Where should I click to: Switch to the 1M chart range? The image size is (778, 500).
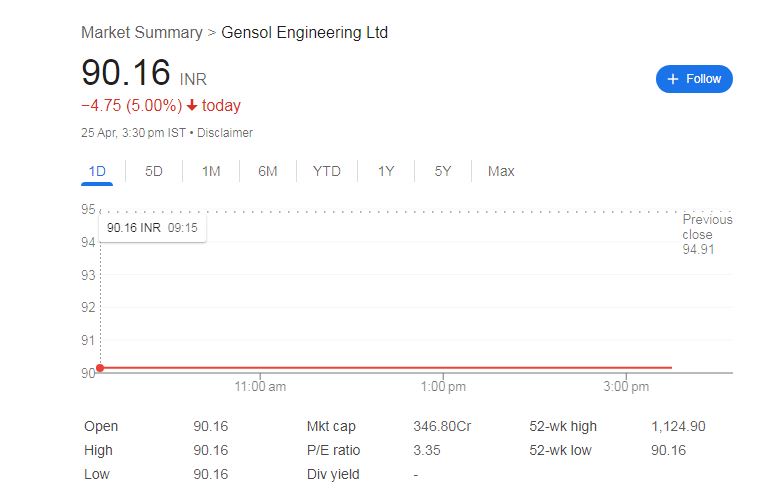coord(211,171)
